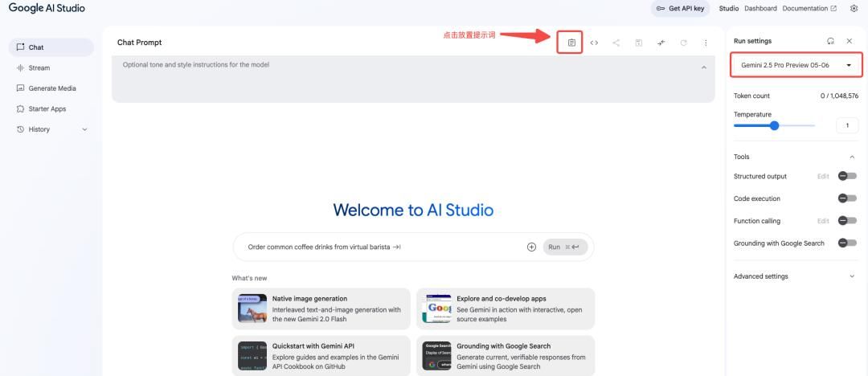
Task: Click the Save prompt icon
Action: coord(639,43)
